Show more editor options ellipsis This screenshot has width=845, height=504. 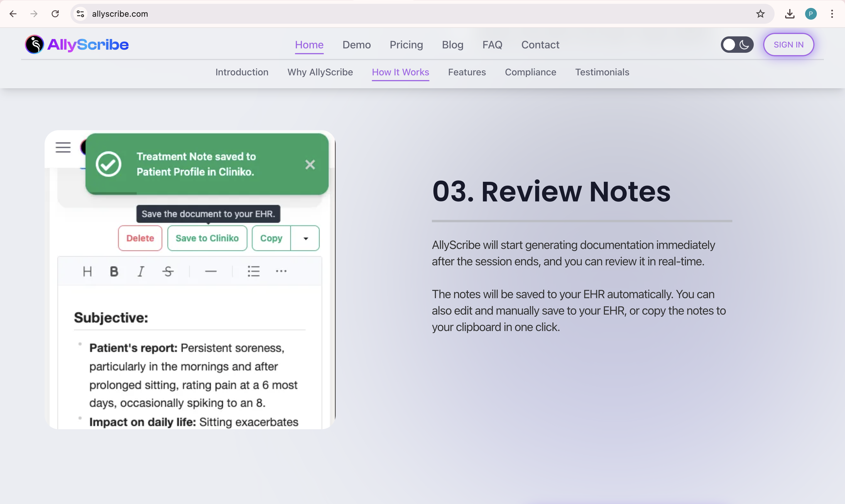281,271
